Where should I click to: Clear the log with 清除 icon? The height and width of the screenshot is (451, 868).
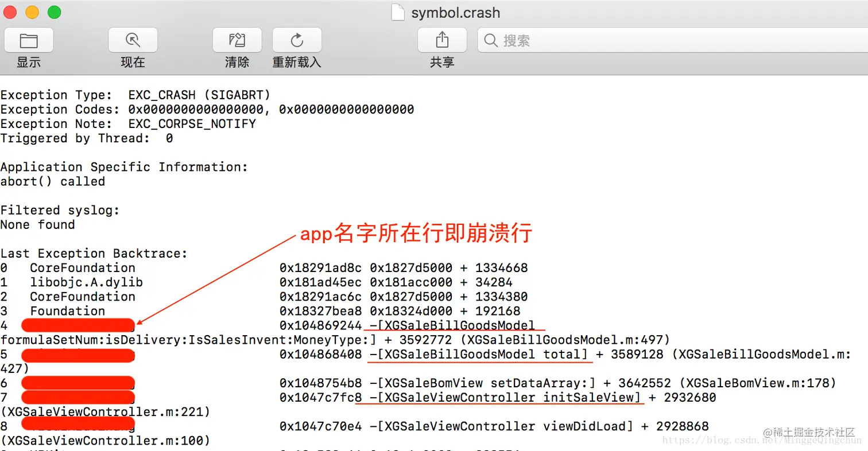(x=237, y=40)
